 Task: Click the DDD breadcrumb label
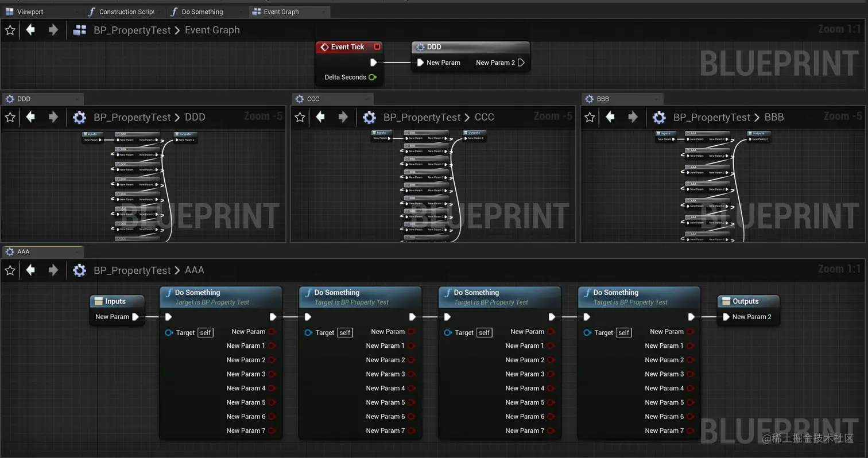[195, 117]
